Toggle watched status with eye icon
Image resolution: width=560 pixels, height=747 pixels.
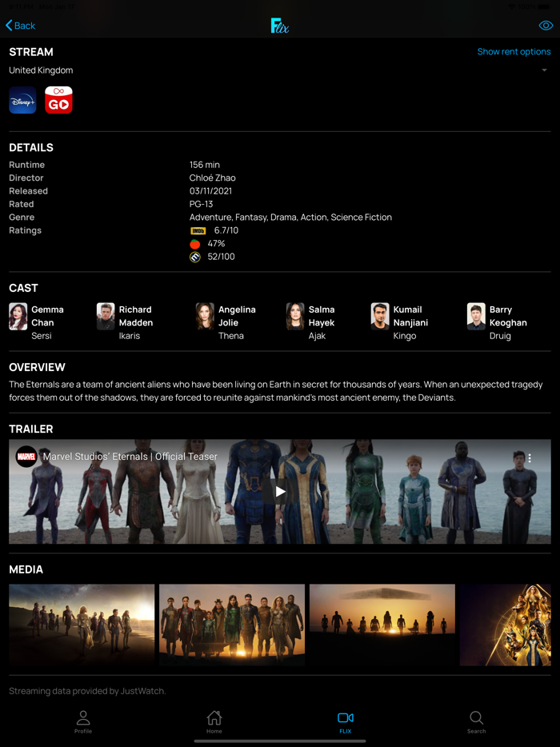click(x=546, y=26)
